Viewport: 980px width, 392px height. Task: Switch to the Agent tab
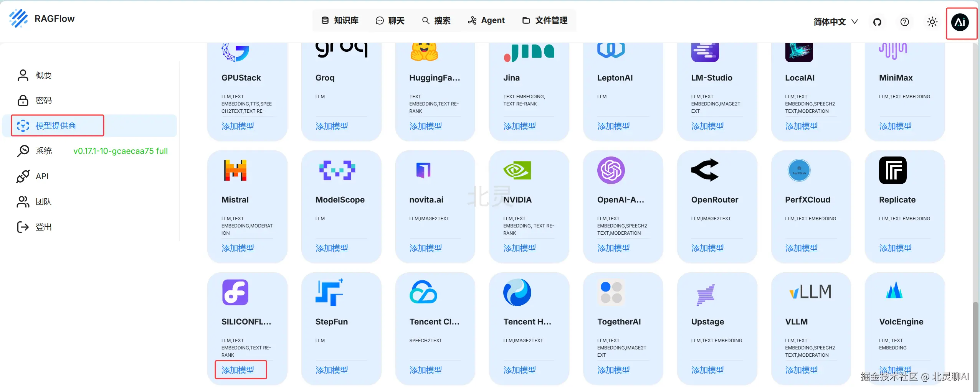[x=486, y=20]
